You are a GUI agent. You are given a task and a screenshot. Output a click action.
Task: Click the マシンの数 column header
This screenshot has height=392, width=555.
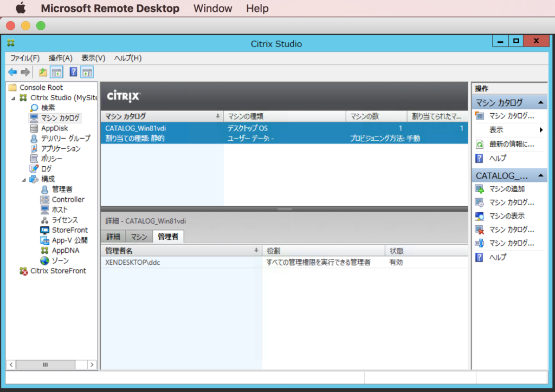click(376, 116)
